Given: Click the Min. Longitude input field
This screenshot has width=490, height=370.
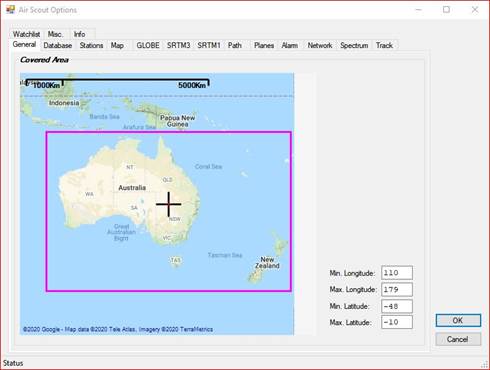Looking at the screenshot, I should coord(397,273).
